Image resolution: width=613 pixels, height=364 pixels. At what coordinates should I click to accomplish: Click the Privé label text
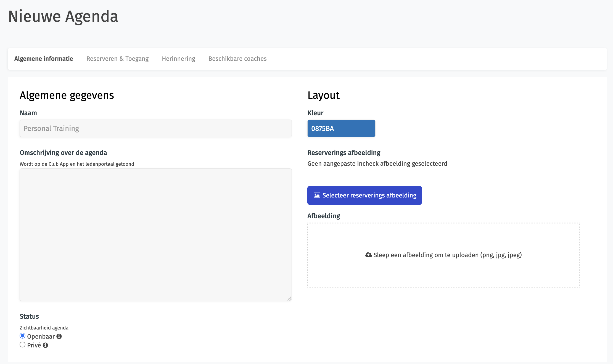coord(34,345)
